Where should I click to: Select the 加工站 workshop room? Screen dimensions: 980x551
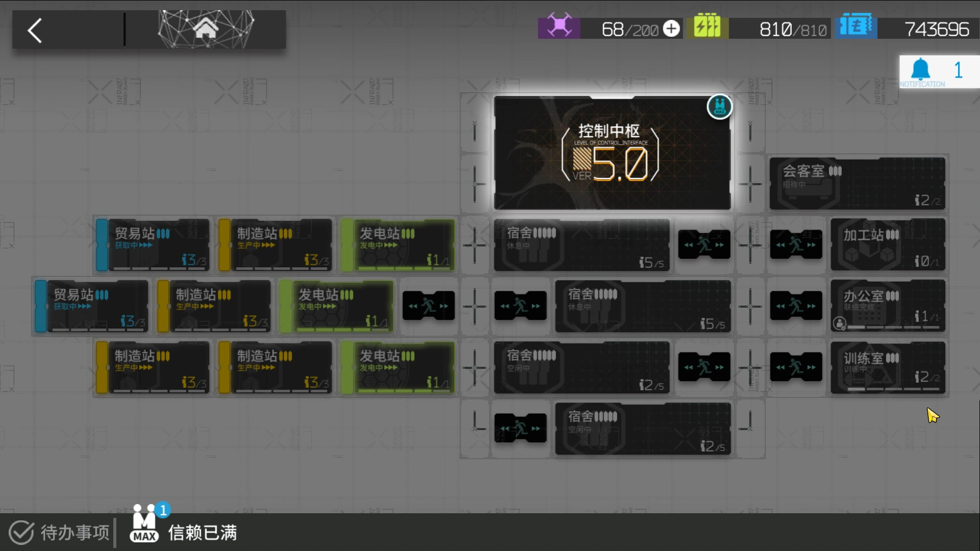point(888,245)
